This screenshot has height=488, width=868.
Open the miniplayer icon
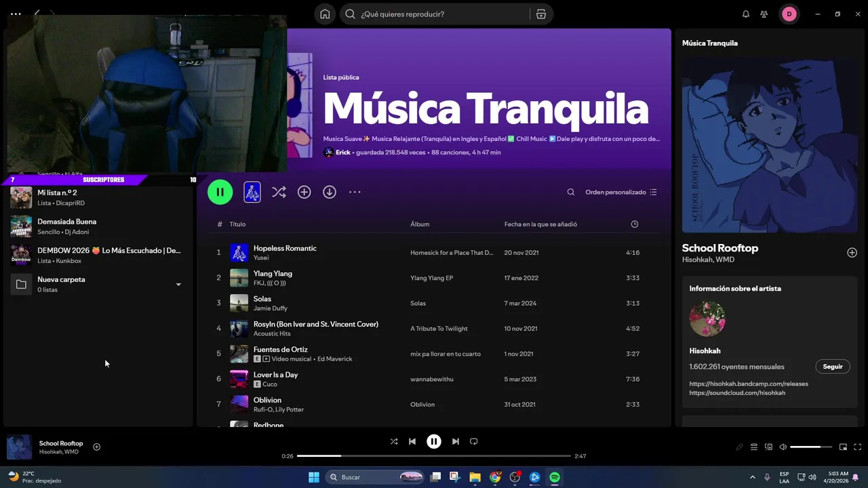click(x=844, y=447)
